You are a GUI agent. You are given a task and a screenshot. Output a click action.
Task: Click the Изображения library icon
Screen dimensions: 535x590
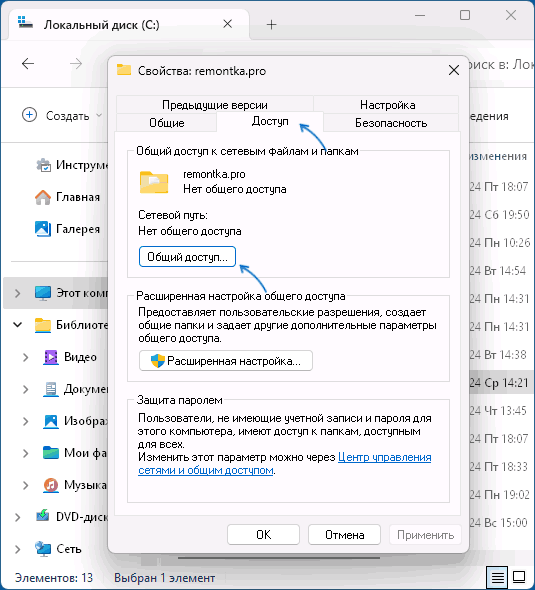pos(51,421)
